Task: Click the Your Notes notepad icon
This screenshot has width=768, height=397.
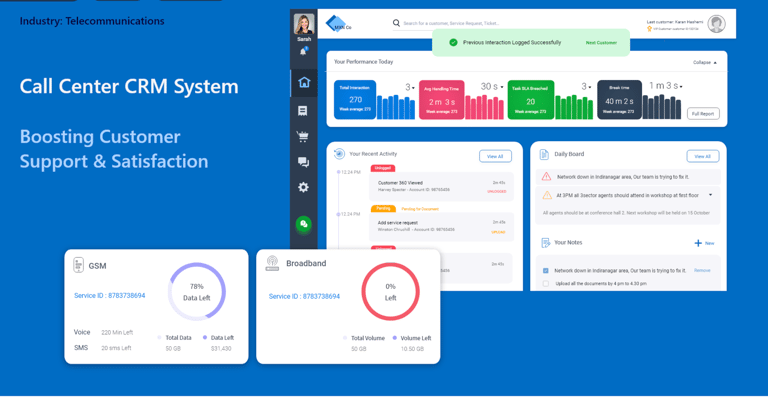Action: [545, 243]
